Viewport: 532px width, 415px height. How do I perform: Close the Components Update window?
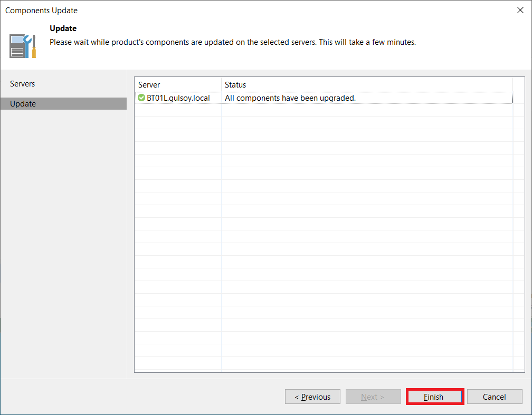[520, 11]
